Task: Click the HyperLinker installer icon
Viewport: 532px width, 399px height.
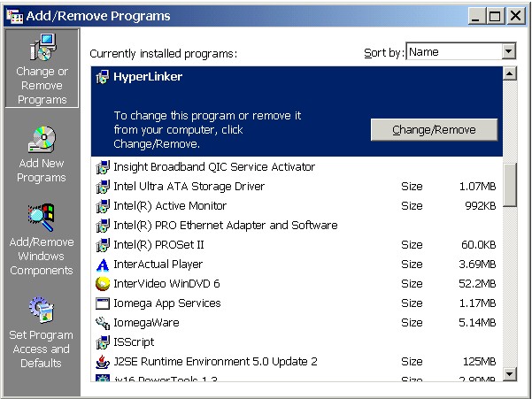Action: [103, 77]
